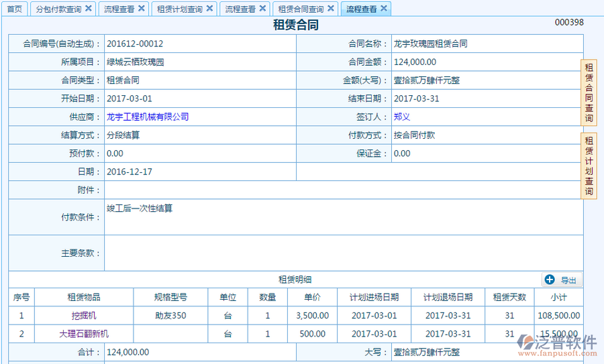Click the empty 附件 field
Viewport: 604px width, 364px height.
click(344, 190)
